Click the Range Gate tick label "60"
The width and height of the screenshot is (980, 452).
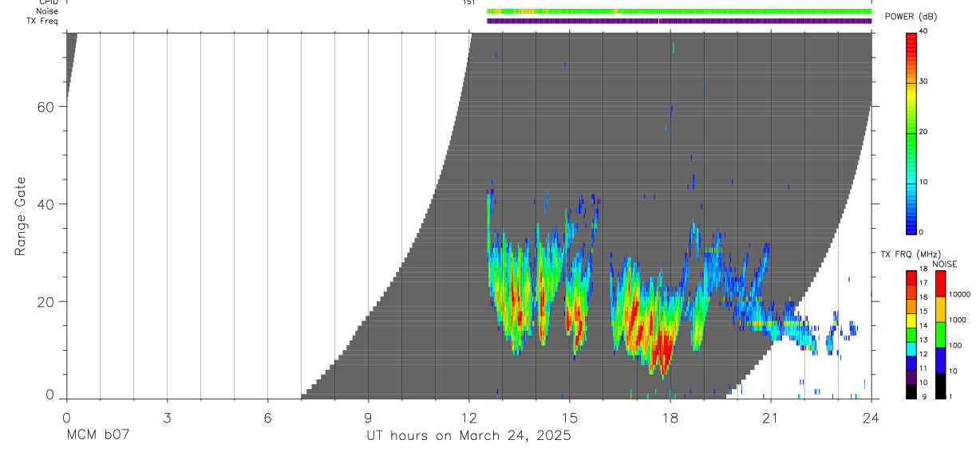pos(46,107)
